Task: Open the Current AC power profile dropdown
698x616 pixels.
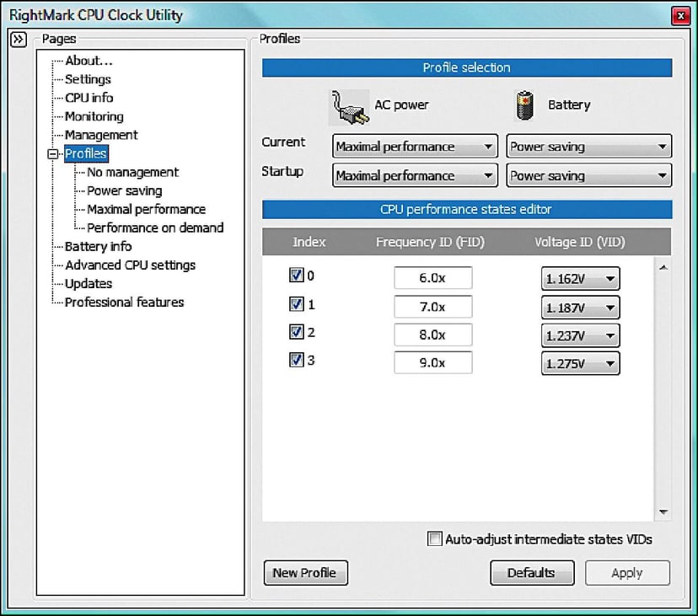Action: (x=414, y=147)
